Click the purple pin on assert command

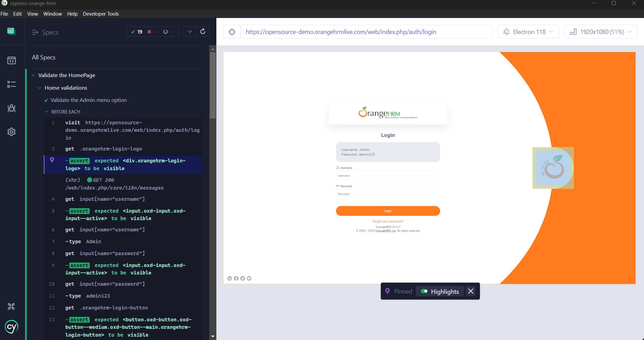point(52,160)
